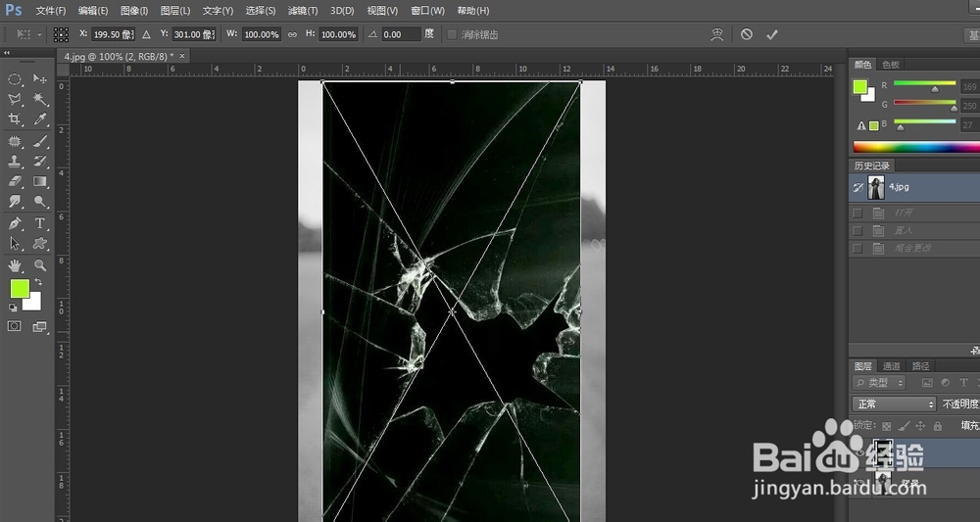Screen dimensions: 980x522
Task: Select the Crop tool
Action: [15, 119]
